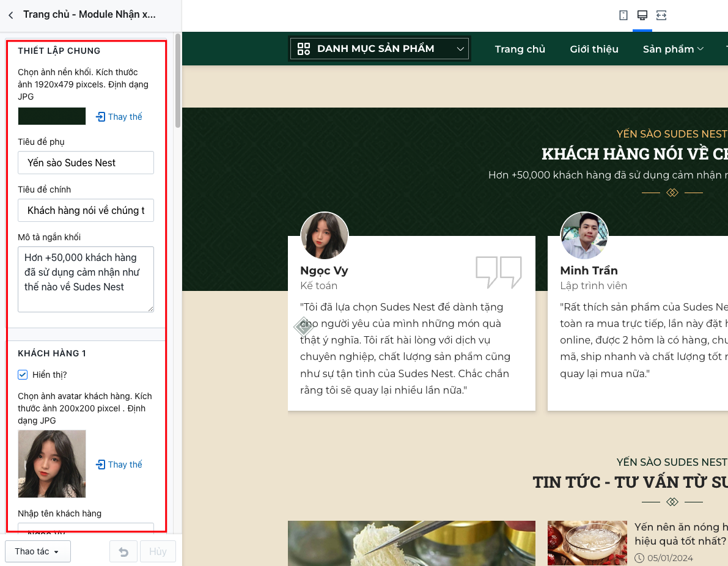Switch to desktop preview icon

pyautogui.click(x=642, y=15)
